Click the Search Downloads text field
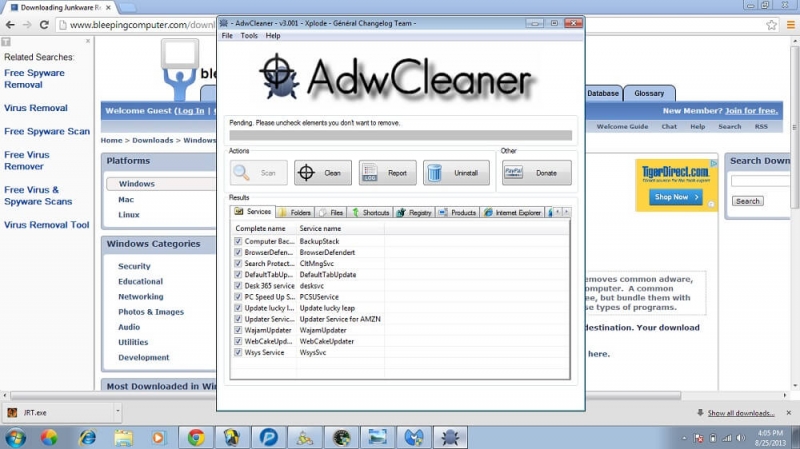This screenshot has width=800, height=449. tap(760, 181)
